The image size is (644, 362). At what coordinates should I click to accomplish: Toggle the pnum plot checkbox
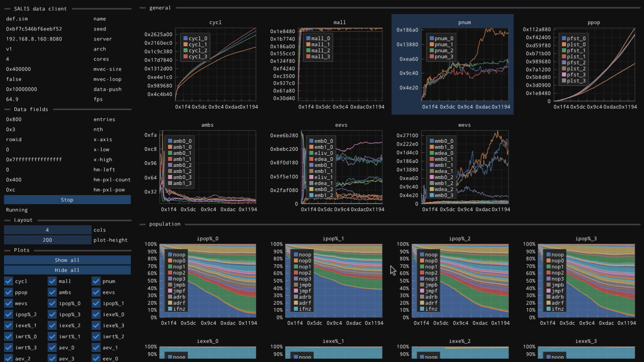[x=96, y=281]
